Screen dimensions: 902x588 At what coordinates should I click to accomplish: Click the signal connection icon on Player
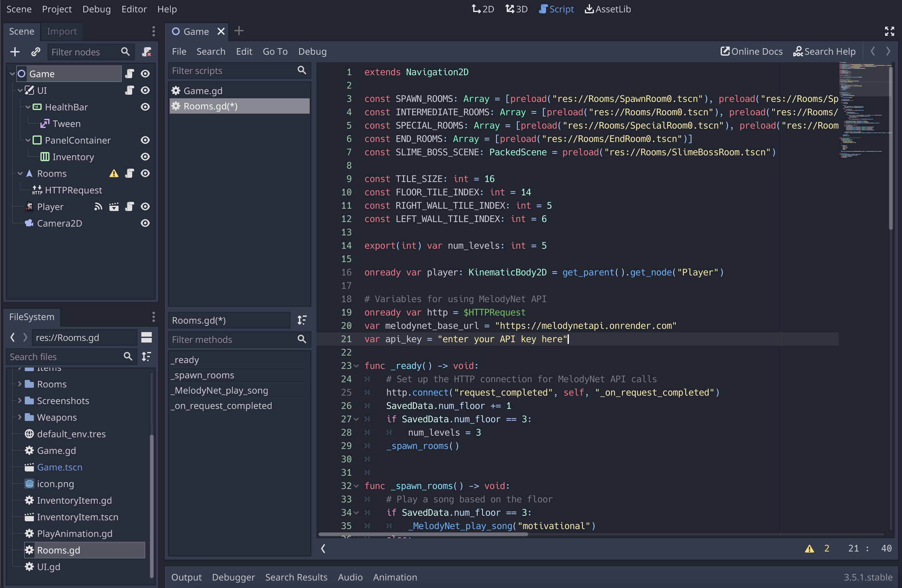[x=98, y=206]
